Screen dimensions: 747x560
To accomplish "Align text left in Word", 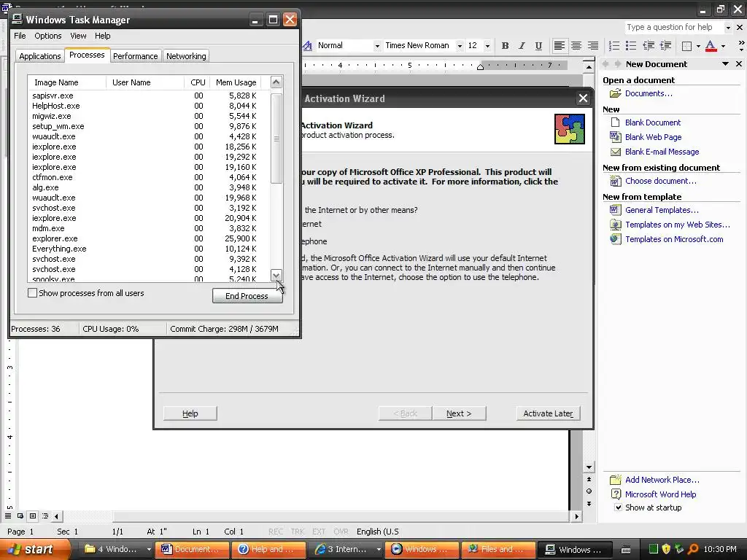I will tap(560, 46).
